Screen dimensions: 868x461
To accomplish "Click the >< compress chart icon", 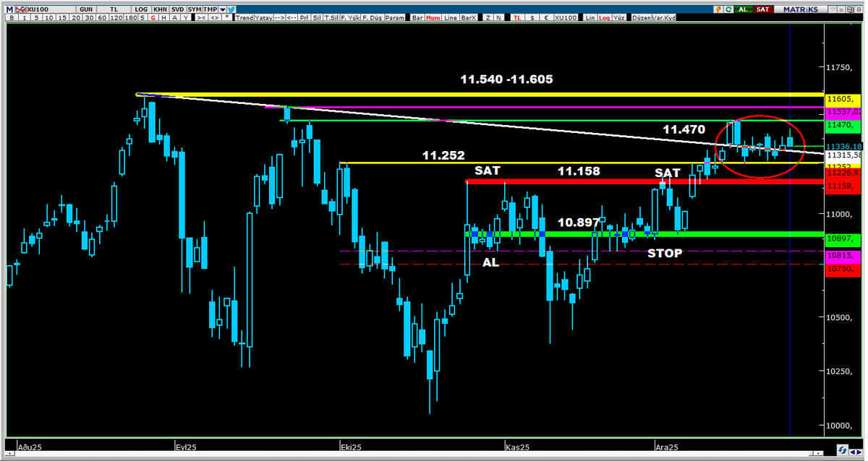I will tap(202, 17).
